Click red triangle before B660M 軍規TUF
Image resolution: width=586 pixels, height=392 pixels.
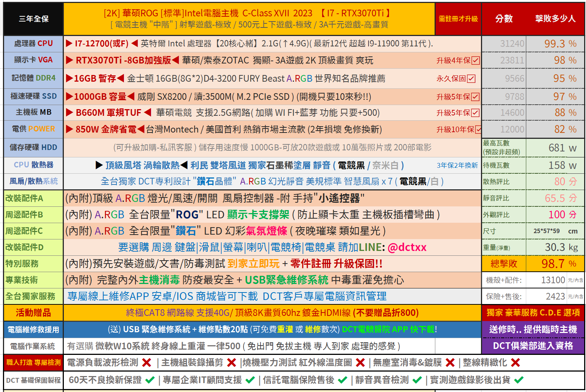point(69,112)
